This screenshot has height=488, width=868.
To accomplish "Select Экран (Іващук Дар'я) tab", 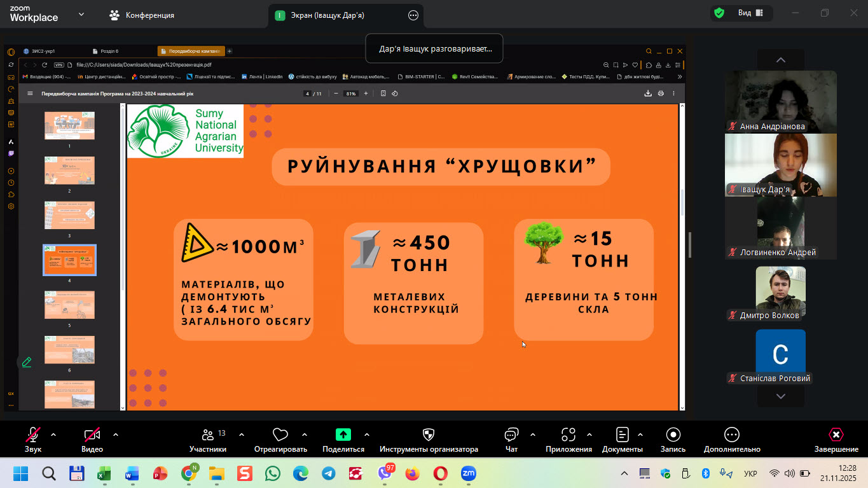I will (x=329, y=15).
